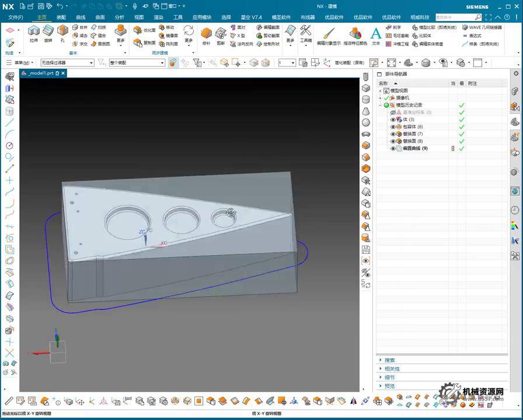Toggle eye icon for 偏置曲线 (9)
This screenshot has width=523, height=420.
(x=393, y=149)
